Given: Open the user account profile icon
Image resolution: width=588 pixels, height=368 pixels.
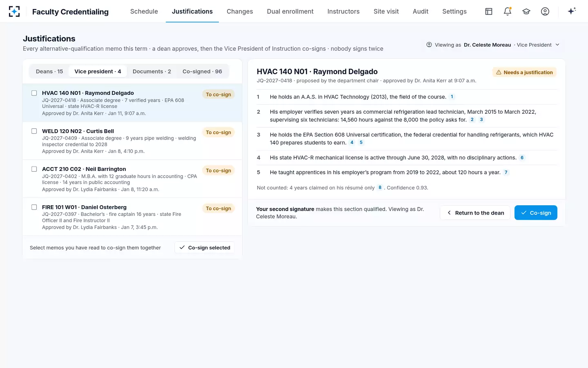Looking at the screenshot, I should (x=545, y=11).
